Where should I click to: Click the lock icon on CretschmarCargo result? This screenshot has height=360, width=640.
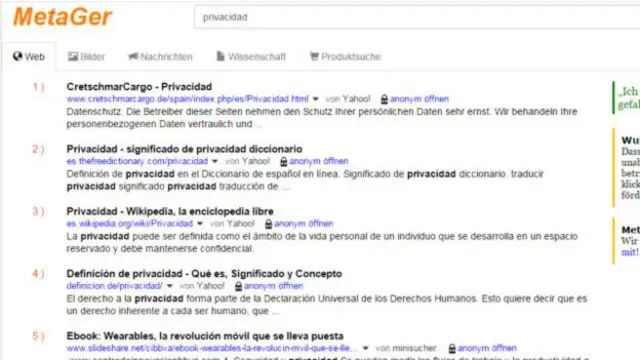coord(384,99)
